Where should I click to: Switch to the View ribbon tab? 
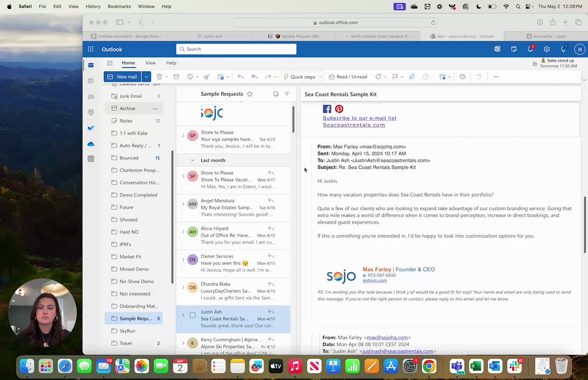150,63
